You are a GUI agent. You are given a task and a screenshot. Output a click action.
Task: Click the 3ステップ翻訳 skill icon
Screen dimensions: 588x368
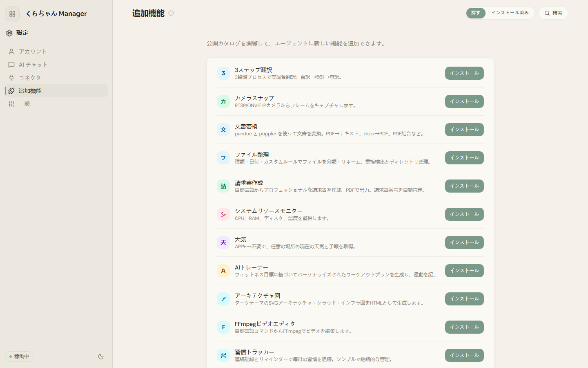223,73
